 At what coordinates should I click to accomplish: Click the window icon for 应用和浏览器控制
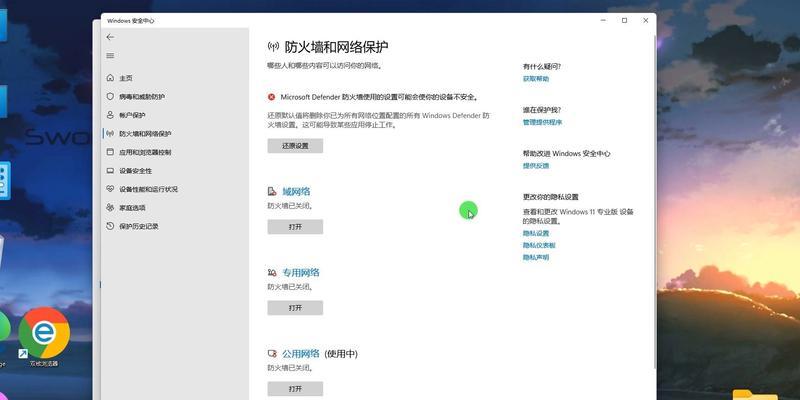pyautogui.click(x=110, y=152)
